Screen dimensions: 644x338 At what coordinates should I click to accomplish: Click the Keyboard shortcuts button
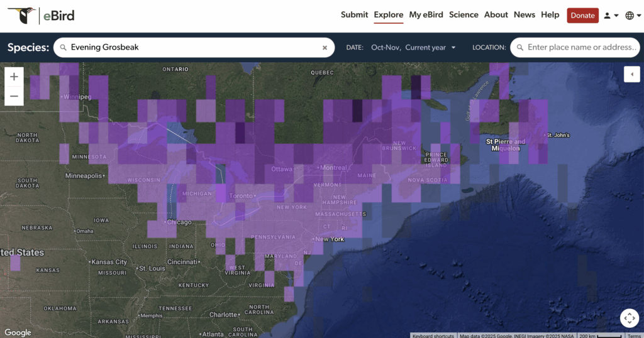(433, 335)
